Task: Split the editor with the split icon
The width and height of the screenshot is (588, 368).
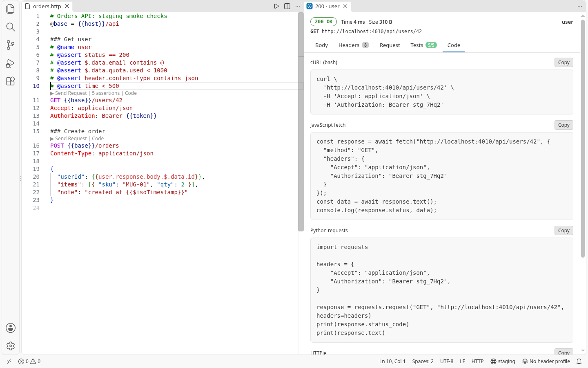Action: (x=287, y=6)
